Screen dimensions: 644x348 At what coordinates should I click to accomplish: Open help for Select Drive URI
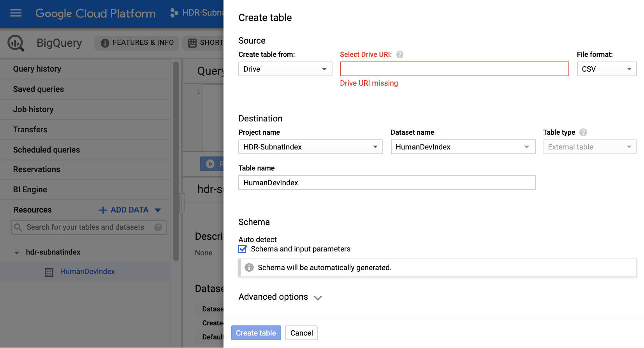click(400, 54)
